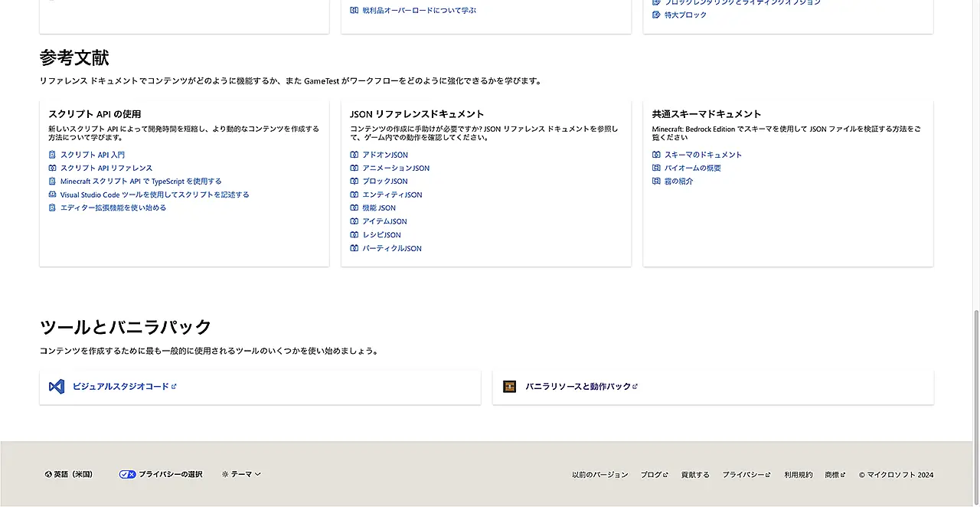Viewport: 980px width, 507px height.
Task: Click the Visual Studio Code logo icon
Action: pyautogui.click(x=57, y=387)
